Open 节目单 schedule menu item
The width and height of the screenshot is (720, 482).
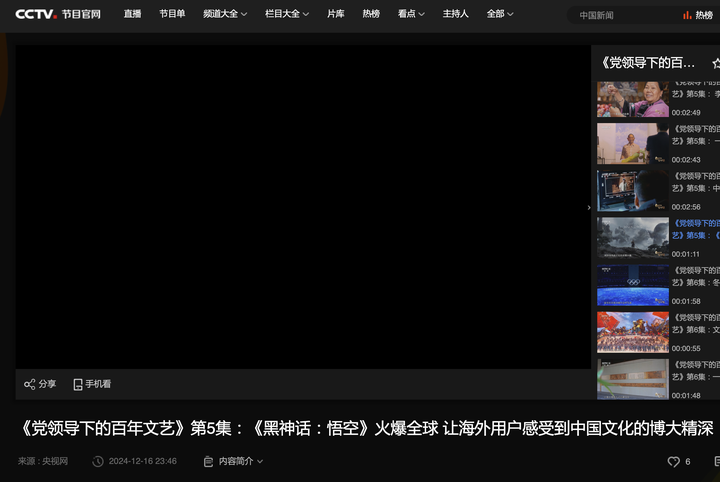(172, 14)
